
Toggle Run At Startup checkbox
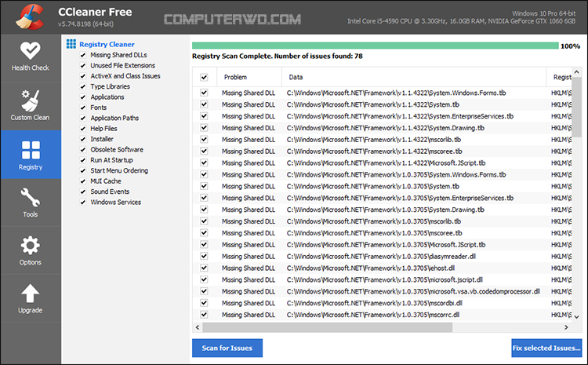pyautogui.click(x=83, y=160)
